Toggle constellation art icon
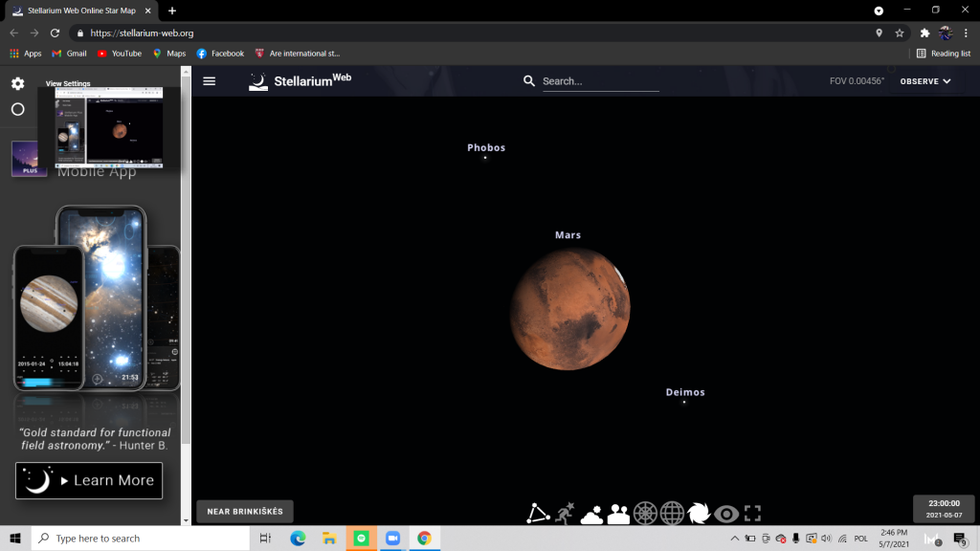This screenshot has width=980, height=551. [x=565, y=514]
